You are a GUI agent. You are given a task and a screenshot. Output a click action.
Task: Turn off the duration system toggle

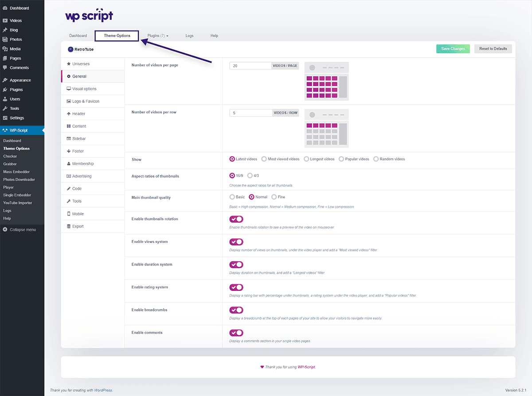pyautogui.click(x=236, y=265)
